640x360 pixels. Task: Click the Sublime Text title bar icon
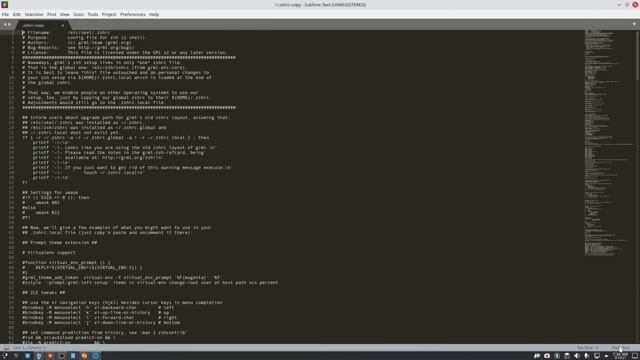click(x=5, y=4)
